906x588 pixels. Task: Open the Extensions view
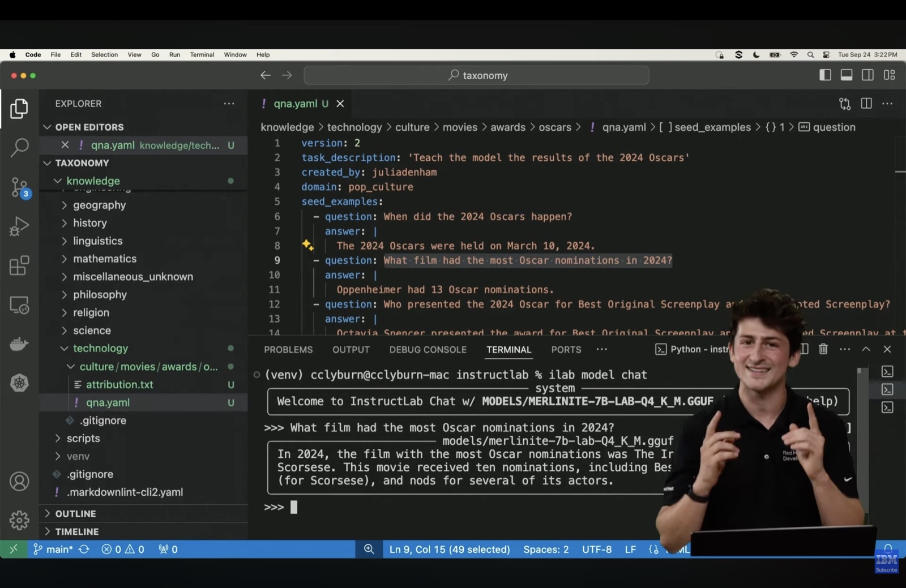coord(19,265)
